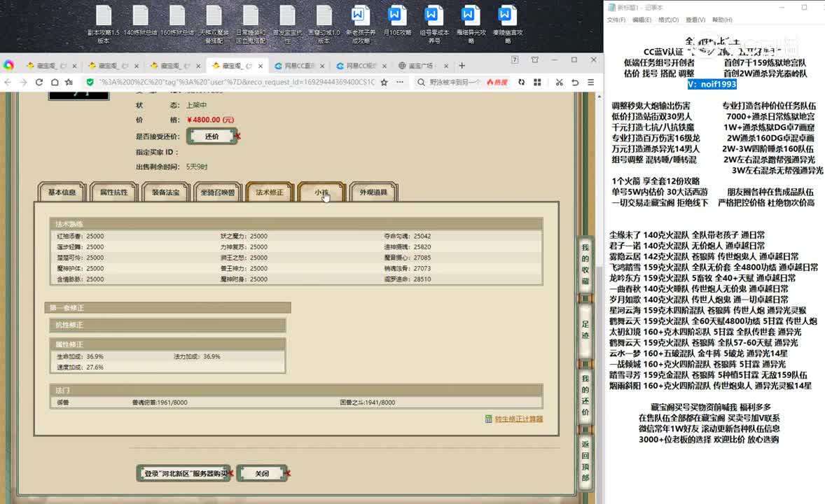Viewport: 825px width, 504px height.
Task: Open desktop file 160炼狱总结
Action: pos(176,21)
